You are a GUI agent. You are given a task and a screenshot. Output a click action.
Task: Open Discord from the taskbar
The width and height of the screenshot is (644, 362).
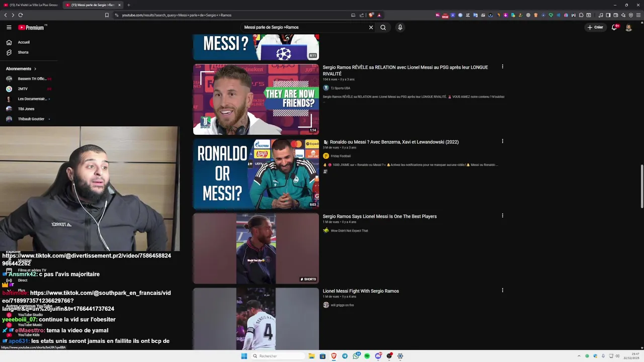[x=378, y=356]
